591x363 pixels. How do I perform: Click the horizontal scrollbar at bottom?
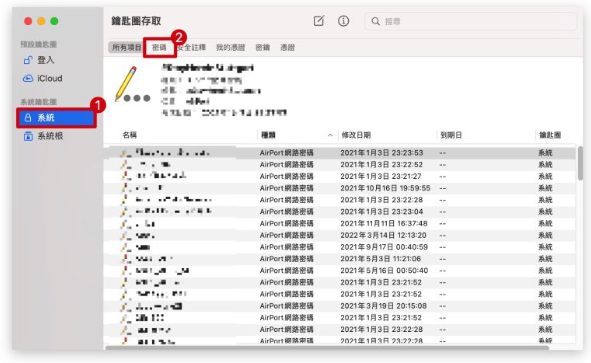327,348
